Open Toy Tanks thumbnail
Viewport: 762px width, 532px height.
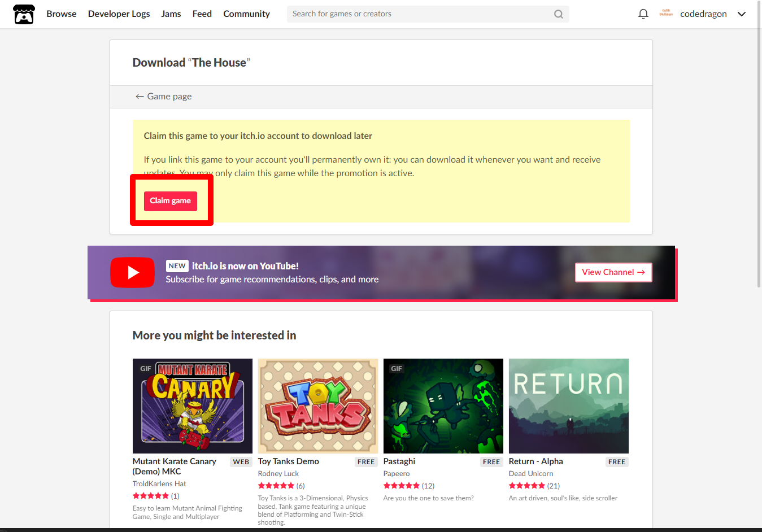click(318, 406)
